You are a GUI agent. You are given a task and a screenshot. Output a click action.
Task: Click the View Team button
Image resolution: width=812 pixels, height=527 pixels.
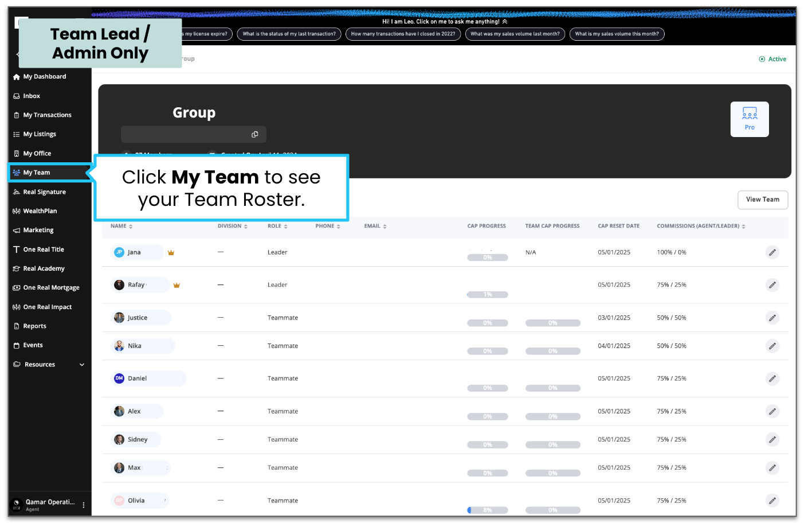coord(762,200)
